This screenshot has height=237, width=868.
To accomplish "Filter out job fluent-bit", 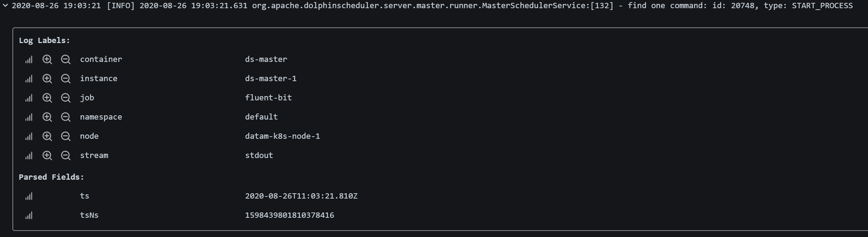I will coord(66,98).
